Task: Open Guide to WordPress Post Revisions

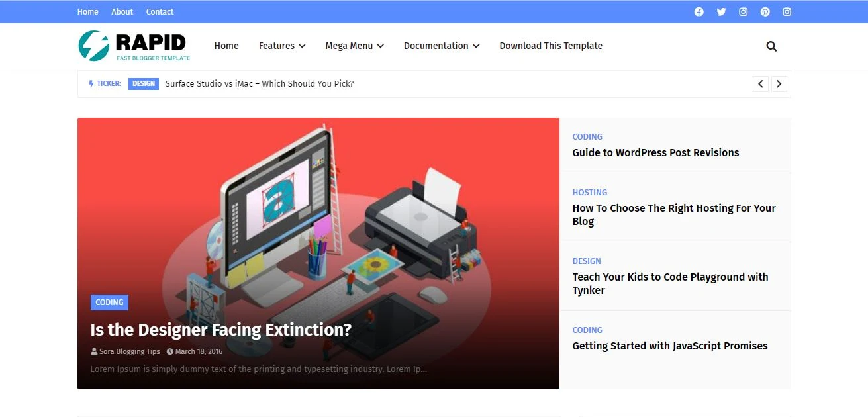Action: 655,152
